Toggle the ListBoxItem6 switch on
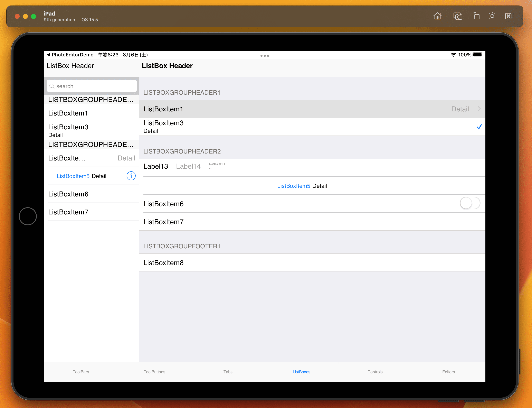 pyautogui.click(x=470, y=203)
